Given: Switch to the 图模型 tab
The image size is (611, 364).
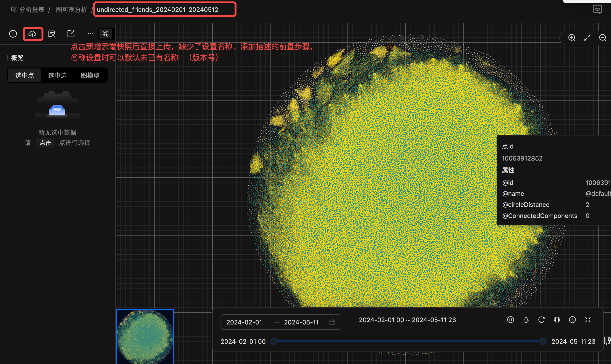Looking at the screenshot, I should click(90, 75).
